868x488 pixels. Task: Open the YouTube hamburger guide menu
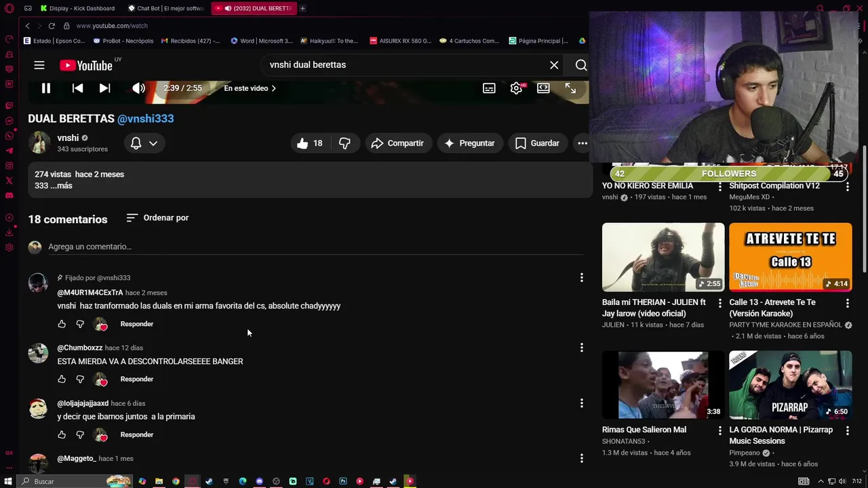tap(39, 65)
